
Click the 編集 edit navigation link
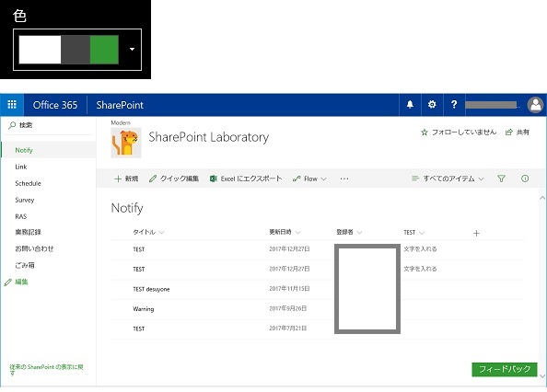[x=21, y=282]
